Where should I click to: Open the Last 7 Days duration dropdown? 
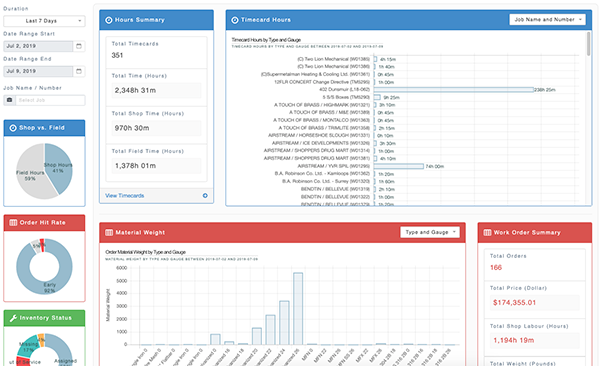coord(44,21)
